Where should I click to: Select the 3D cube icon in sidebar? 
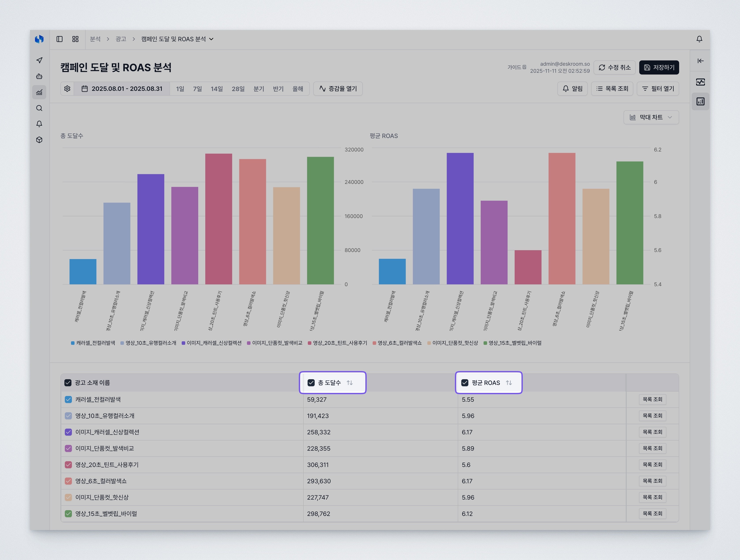(39, 140)
